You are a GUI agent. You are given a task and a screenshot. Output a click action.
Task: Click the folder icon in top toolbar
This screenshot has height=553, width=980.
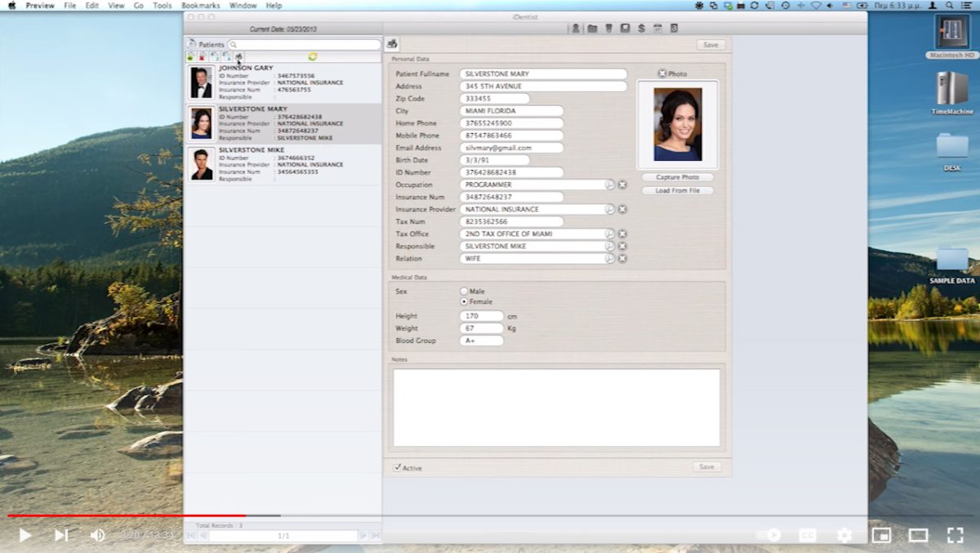click(x=592, y=29)
